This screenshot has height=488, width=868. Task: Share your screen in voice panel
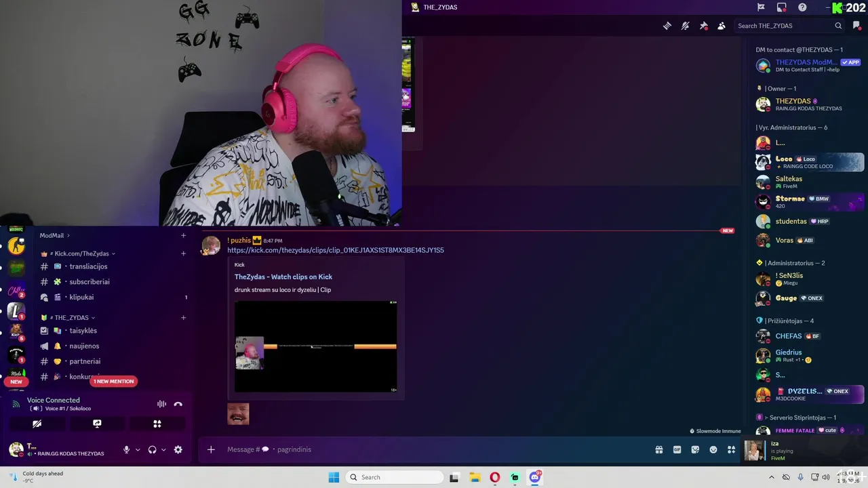[x=97, y=424]
